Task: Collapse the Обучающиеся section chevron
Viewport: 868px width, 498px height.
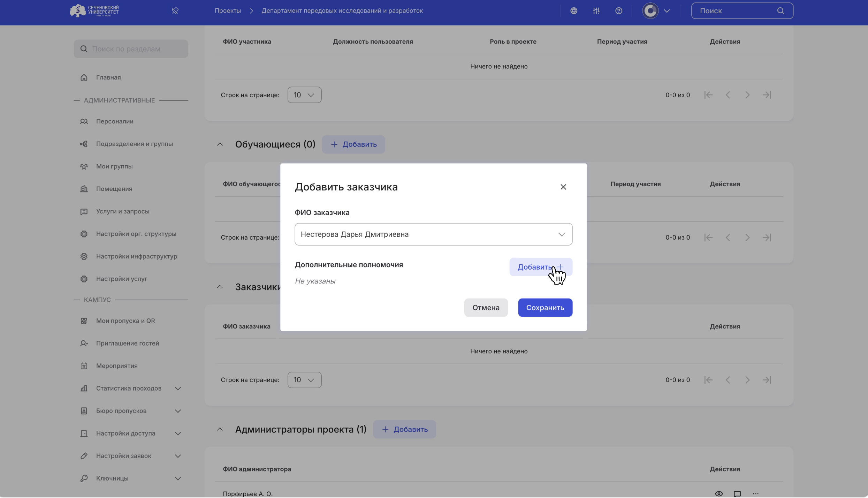Action: pos(220,144)
